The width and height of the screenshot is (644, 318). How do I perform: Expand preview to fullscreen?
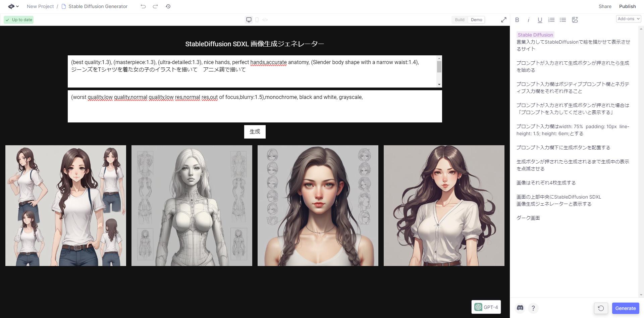pos(503,20)
